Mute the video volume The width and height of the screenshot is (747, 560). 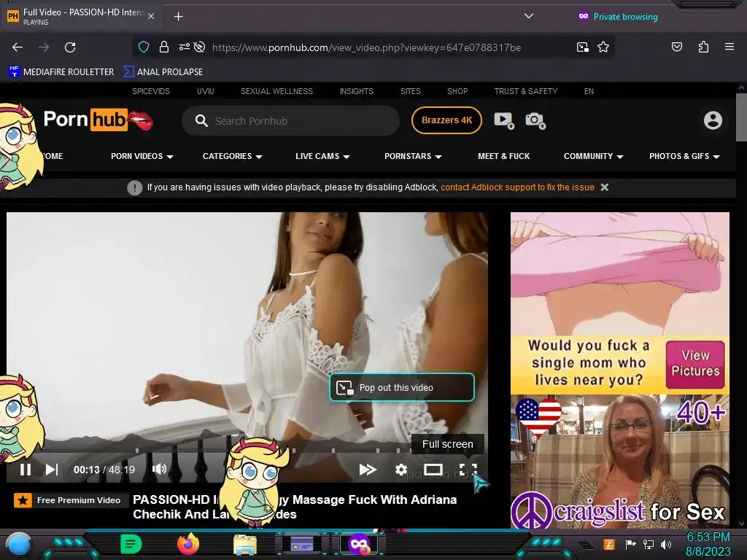coord(160,469)
